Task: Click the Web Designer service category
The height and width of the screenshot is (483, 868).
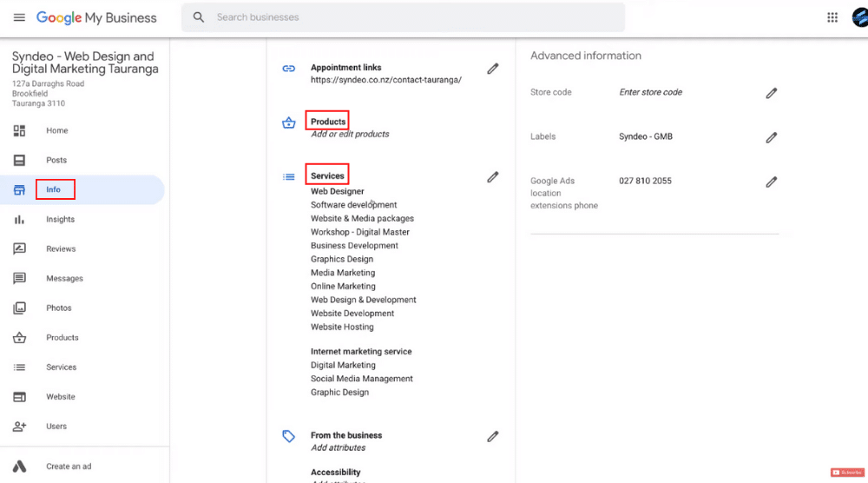Action: 337,191
